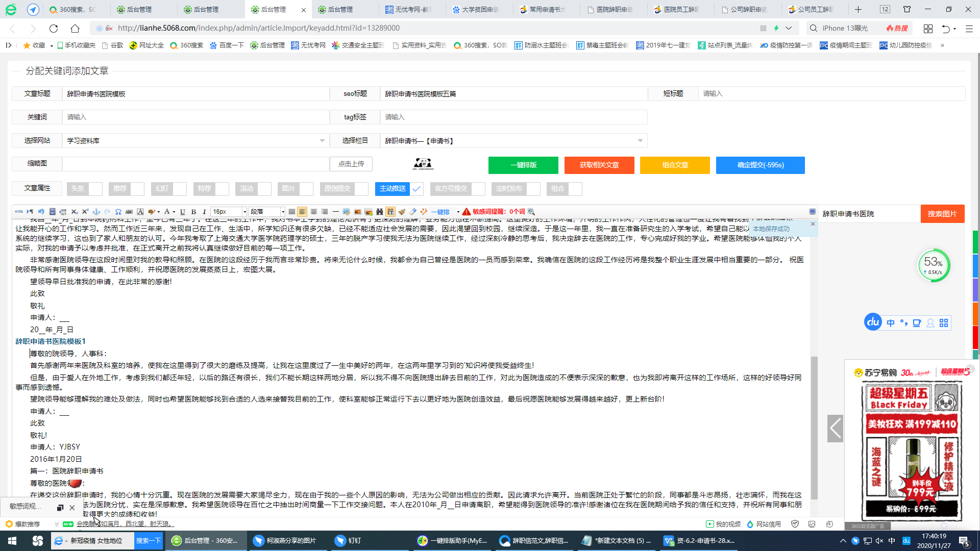Apply italic formatting in the editor
Image resolution: width=980 pixels, height=551 pixels.
point(204,211)
